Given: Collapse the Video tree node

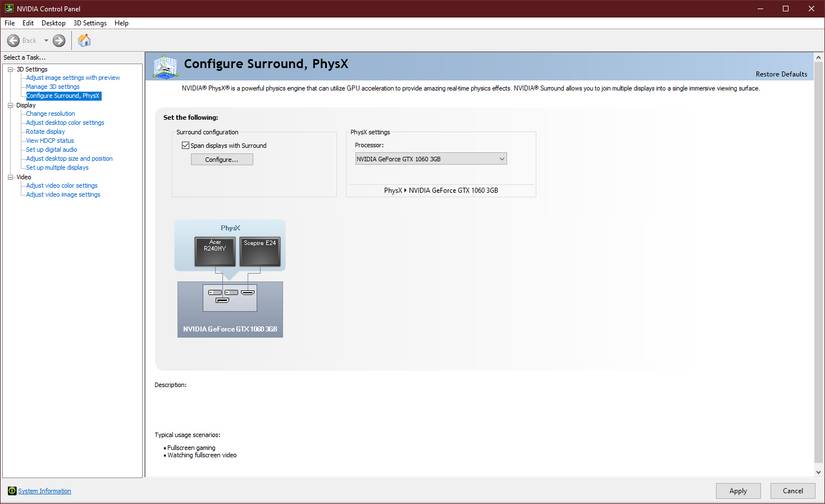Looking at the screenshot, I should point(10,177).
